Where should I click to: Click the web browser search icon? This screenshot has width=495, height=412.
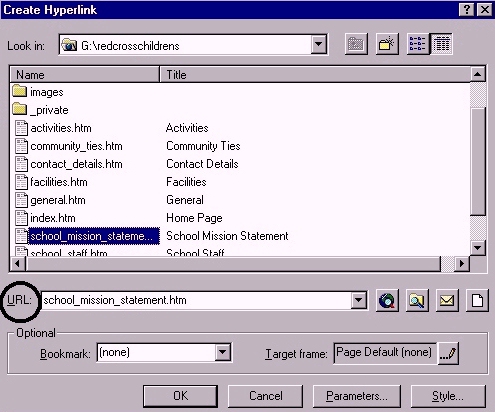click(x=387, y=301)
